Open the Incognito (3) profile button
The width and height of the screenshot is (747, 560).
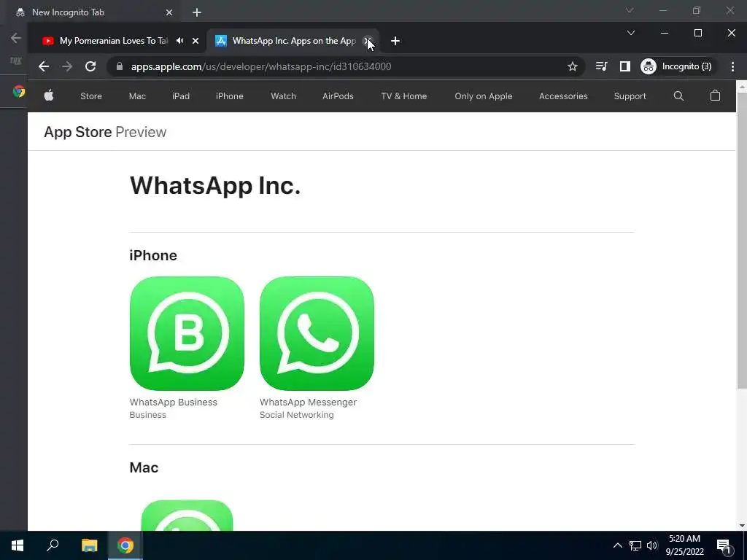[677, 66]
